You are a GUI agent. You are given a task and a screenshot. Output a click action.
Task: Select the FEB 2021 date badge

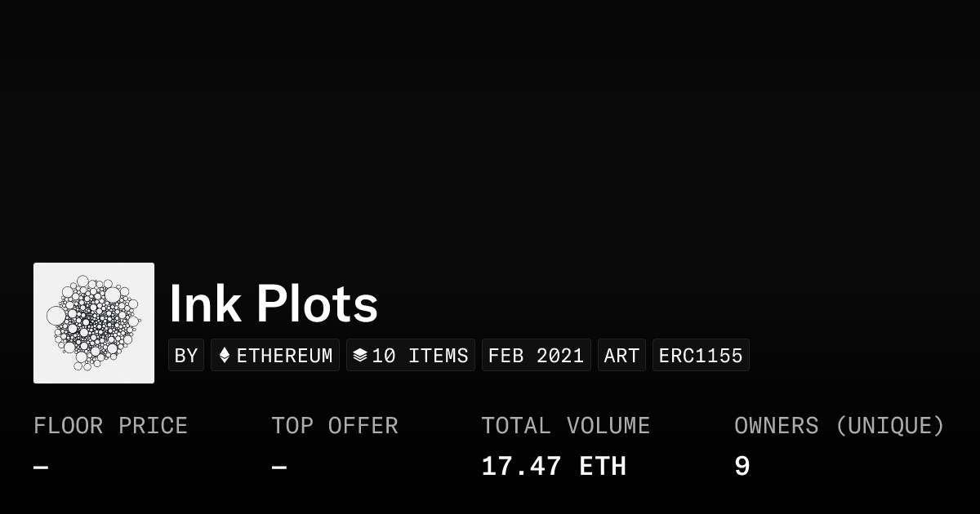(x=536, y=356)
